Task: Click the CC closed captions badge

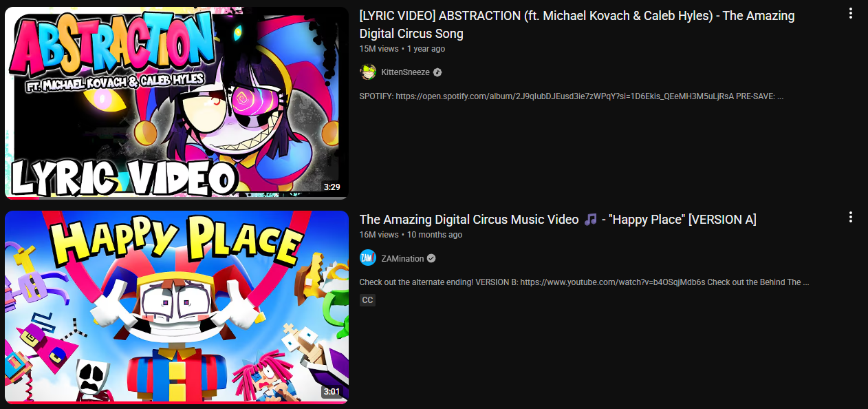Action: 368,300
